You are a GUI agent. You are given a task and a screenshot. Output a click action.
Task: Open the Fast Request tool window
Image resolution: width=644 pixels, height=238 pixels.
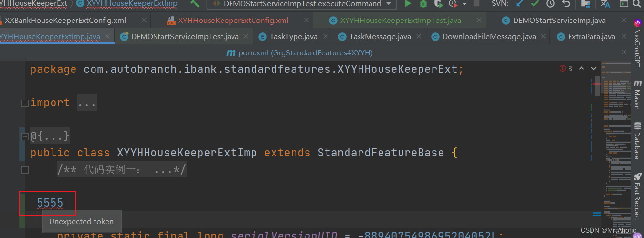(x=637, y=197)
